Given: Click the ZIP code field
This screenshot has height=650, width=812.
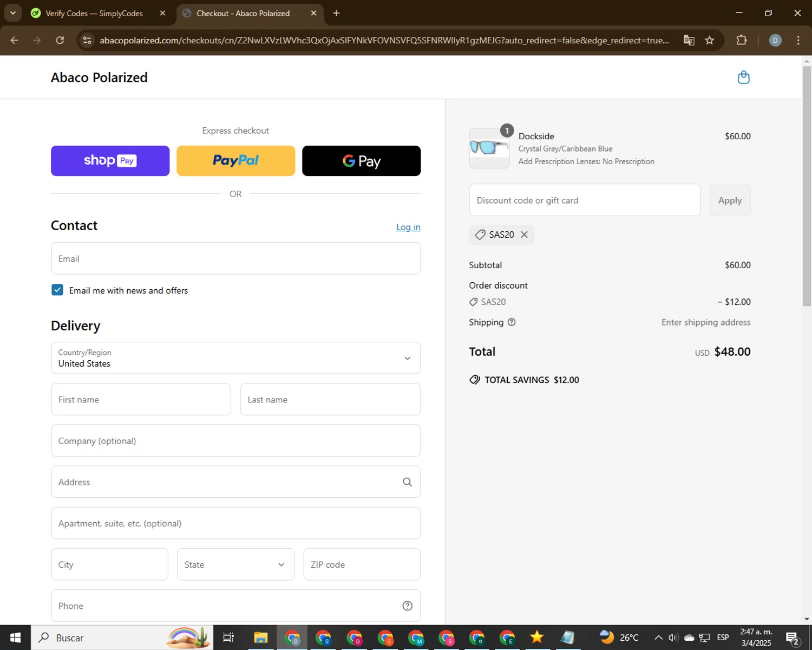Looking at the screenshot, I should 362,564.
